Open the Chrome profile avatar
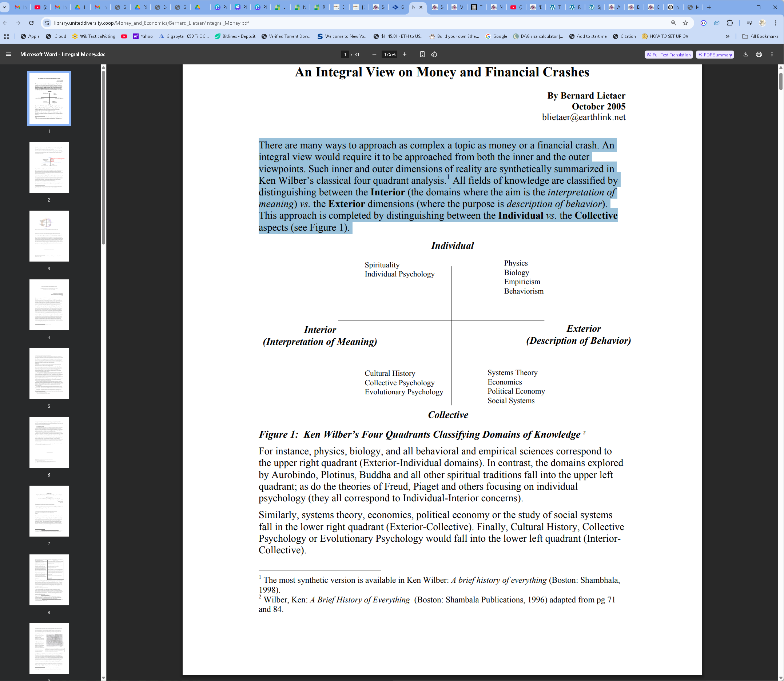784x681 pixels. (x=762, y=23)
